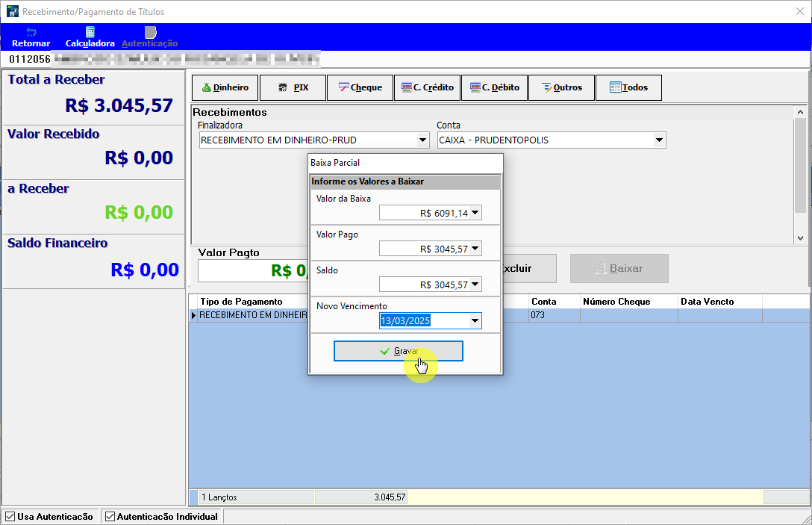This screenshot has height=525, width=812.
Task: Click the Recebimentos panel scroll-down arrow
Action: tap(800, 238)
